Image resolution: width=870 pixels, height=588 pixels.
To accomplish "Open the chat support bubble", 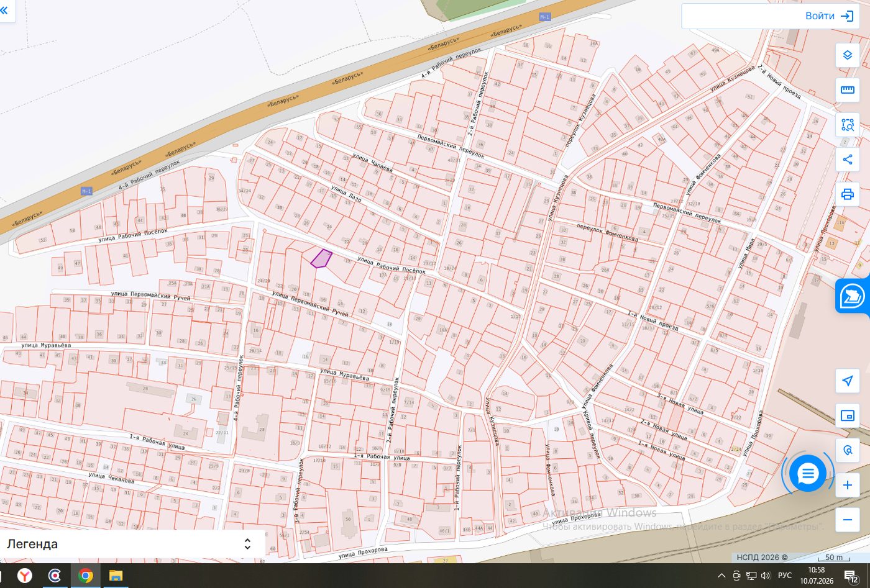I will (807, 474).
